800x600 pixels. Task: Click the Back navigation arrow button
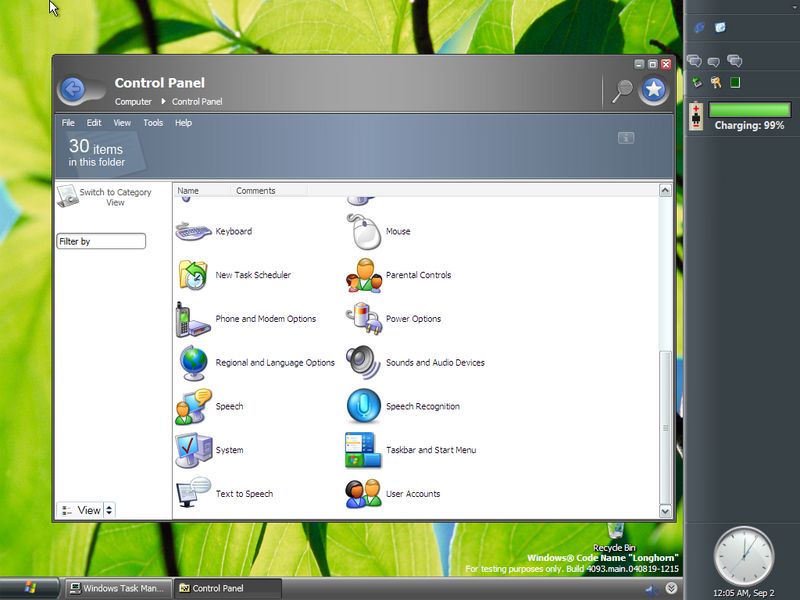[x=72, y=90]
